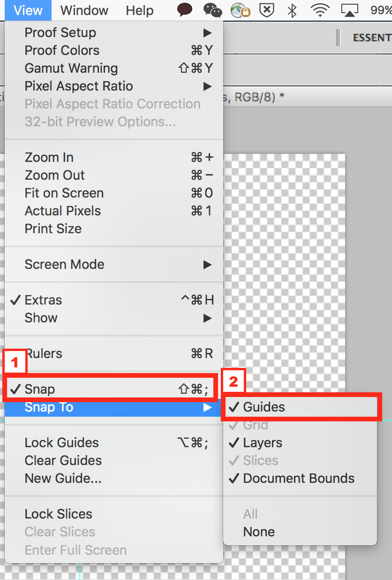Viewport: 392px width, 580px height.
Task: Open the Window menu
Action: point(84,10)
